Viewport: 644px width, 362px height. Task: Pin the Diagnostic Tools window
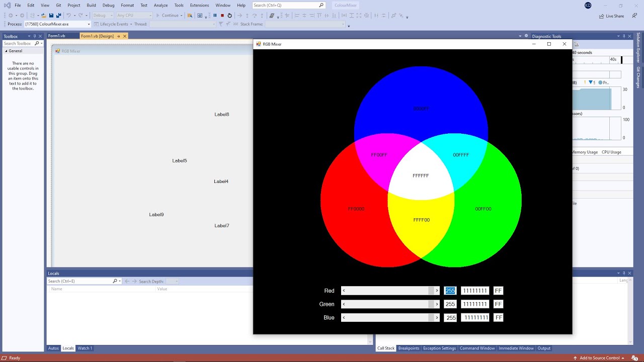coord(623,36)
